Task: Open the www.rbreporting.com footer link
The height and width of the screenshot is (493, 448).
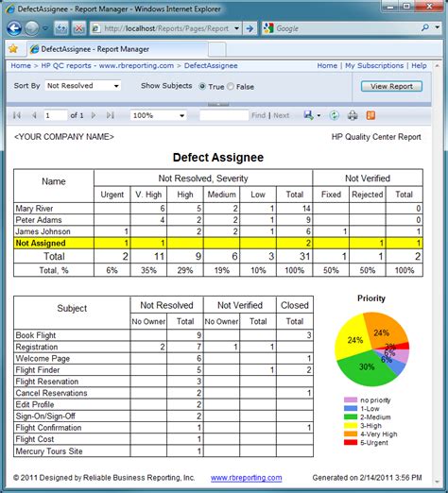Action: tap(247, 478)
